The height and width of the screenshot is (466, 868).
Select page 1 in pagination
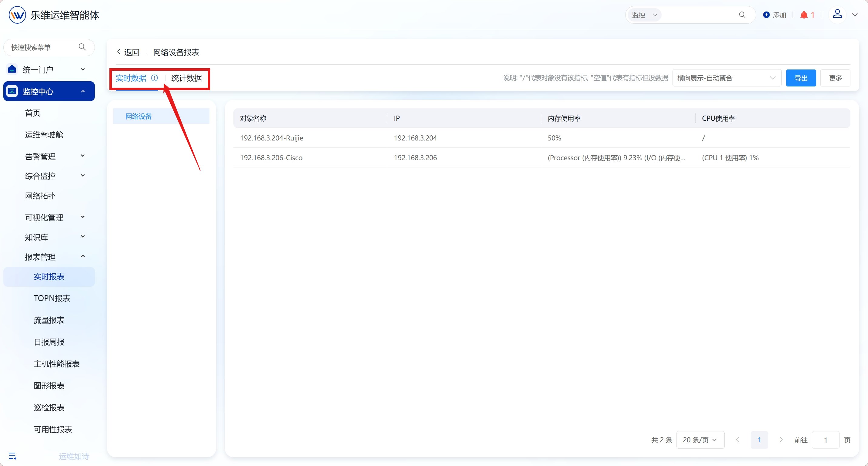(x=759, y=440)
